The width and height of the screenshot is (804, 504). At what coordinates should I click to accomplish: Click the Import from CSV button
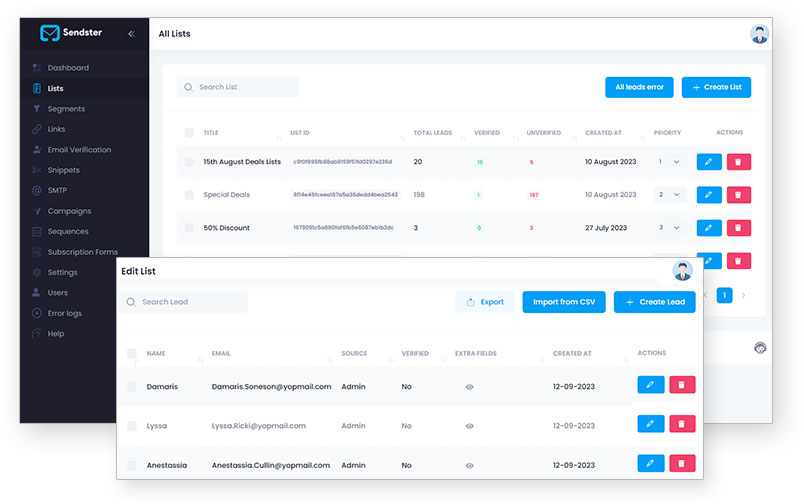click(564, 302)
